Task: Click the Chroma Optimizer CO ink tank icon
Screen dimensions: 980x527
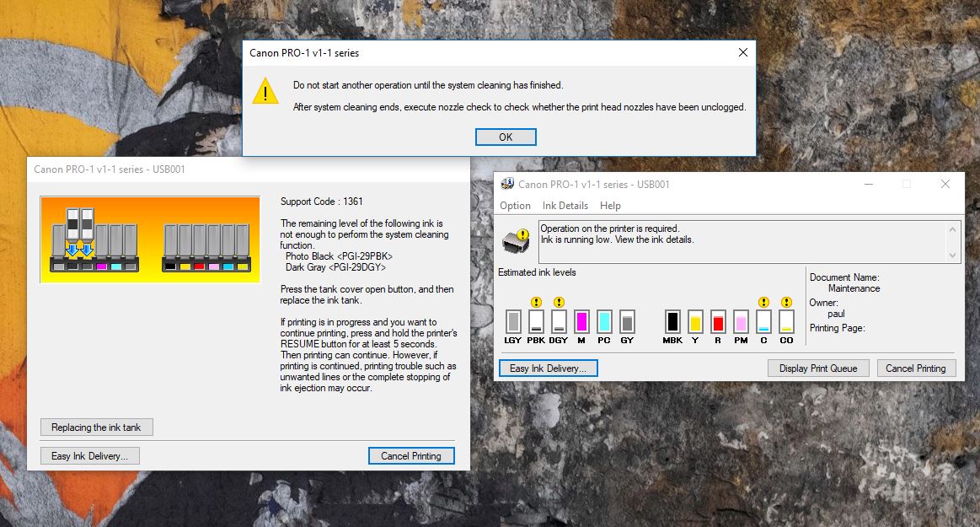Action: pos(786,321)
